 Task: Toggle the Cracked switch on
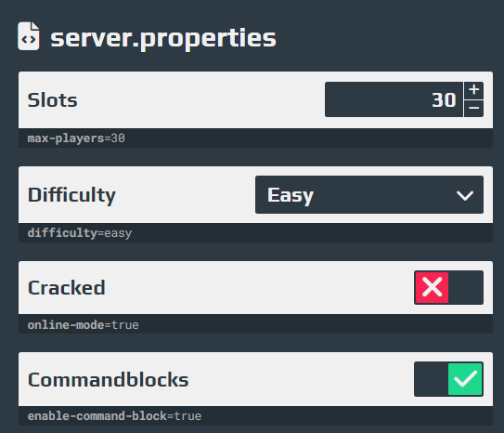tap(448, 288)
